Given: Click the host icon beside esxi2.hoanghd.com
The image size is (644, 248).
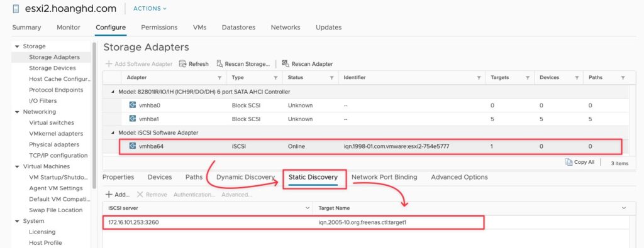Looking at the screenshot, I should click(x=16, y=9).
